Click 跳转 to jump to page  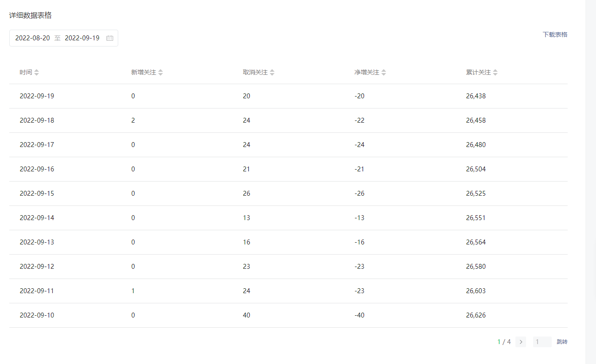562,342
